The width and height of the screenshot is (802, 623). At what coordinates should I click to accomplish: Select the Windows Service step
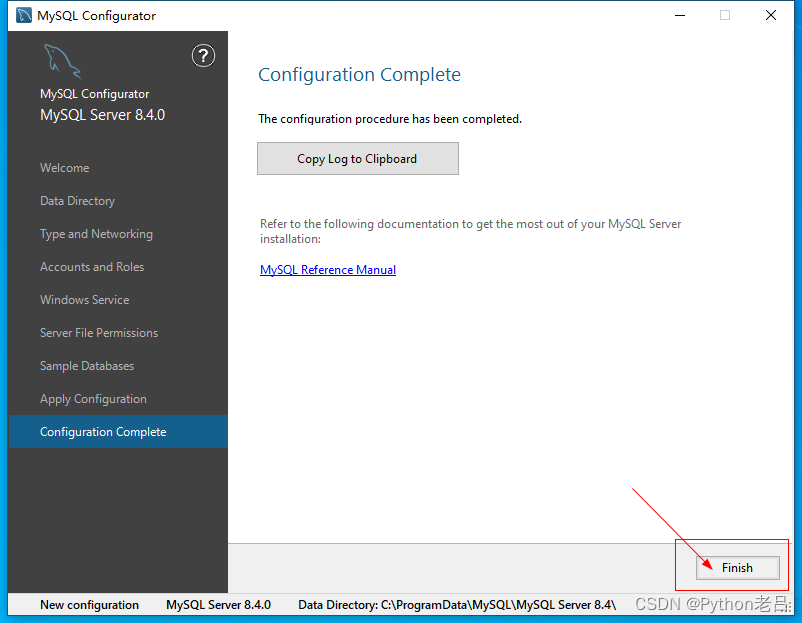84,300
